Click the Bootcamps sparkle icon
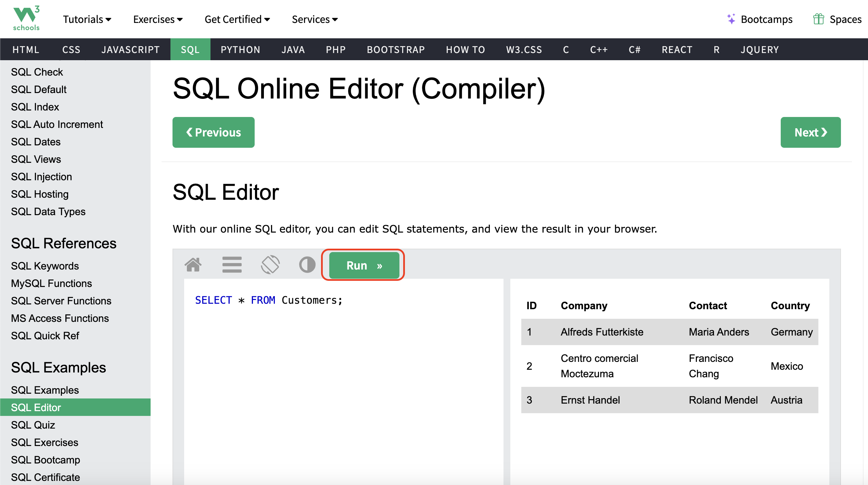 click(731, 19)
